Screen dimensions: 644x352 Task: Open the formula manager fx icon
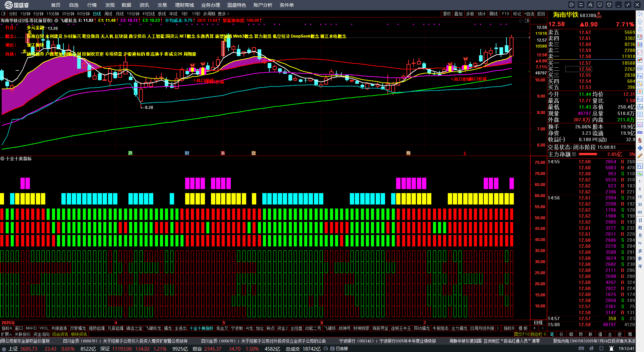tap(590, 5)
